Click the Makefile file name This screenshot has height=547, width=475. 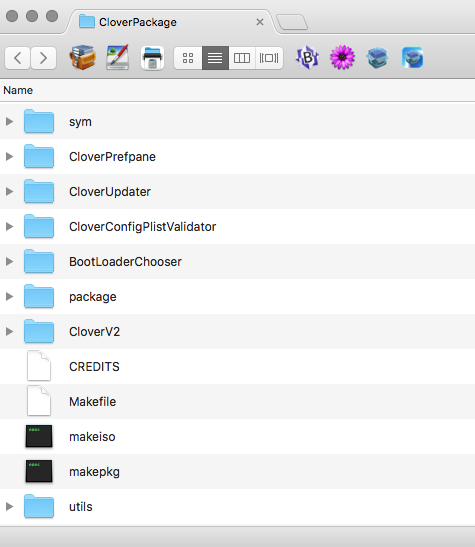coord(92,402)
